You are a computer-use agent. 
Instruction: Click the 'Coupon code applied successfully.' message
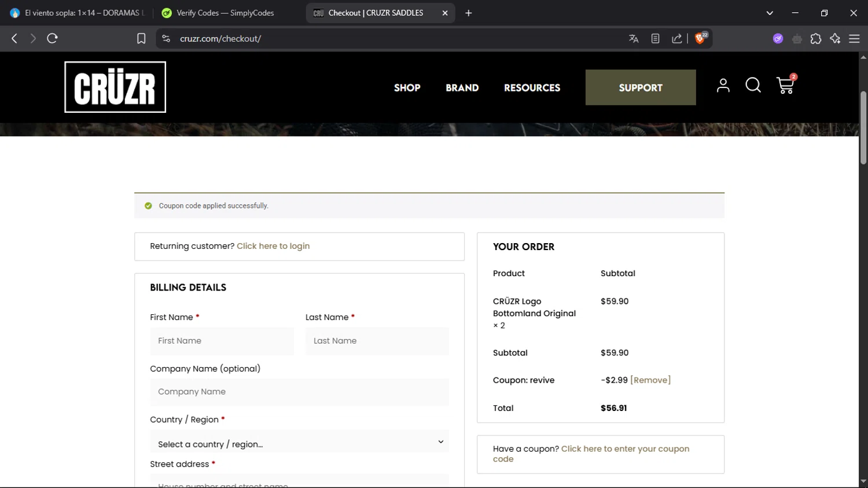[214, 206]
